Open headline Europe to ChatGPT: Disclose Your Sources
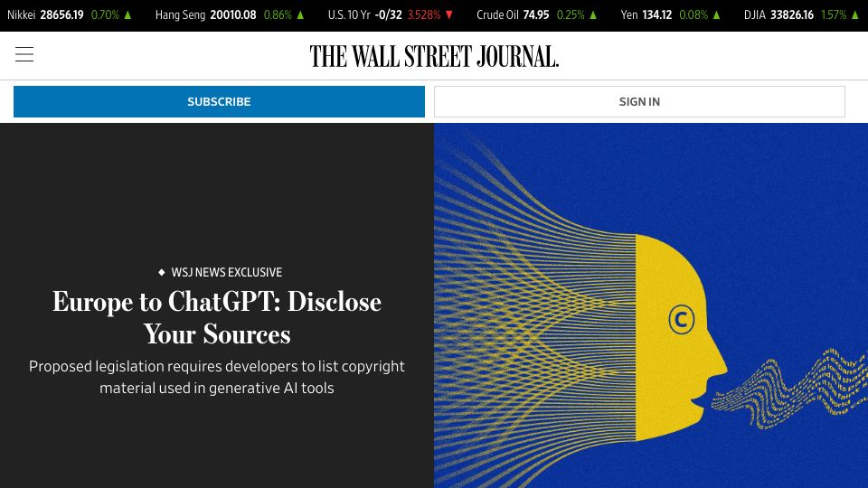Screen dimensions: 868x488 coord(217,317)
